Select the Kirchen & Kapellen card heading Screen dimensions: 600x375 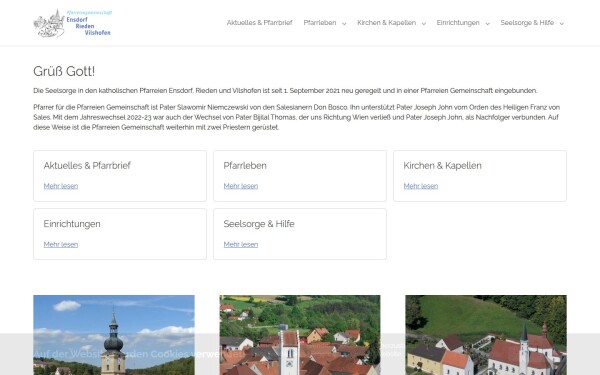[x=442, y=166]
